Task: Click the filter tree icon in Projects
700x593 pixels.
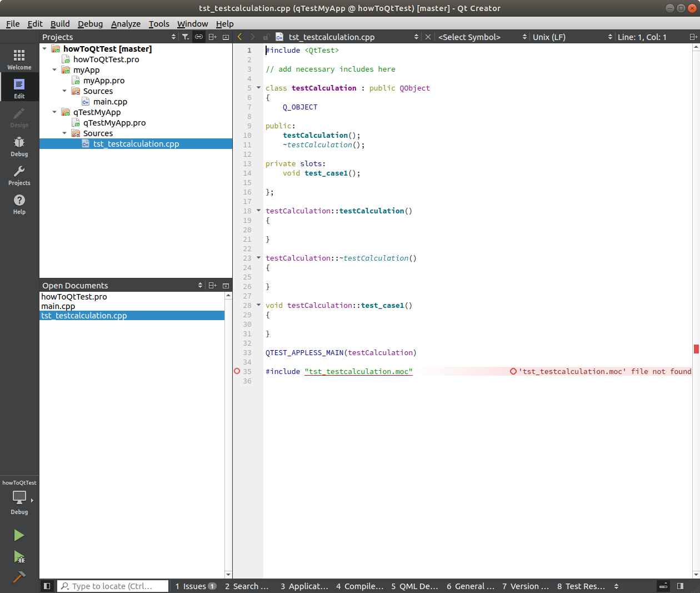Action: click(186, 37)
